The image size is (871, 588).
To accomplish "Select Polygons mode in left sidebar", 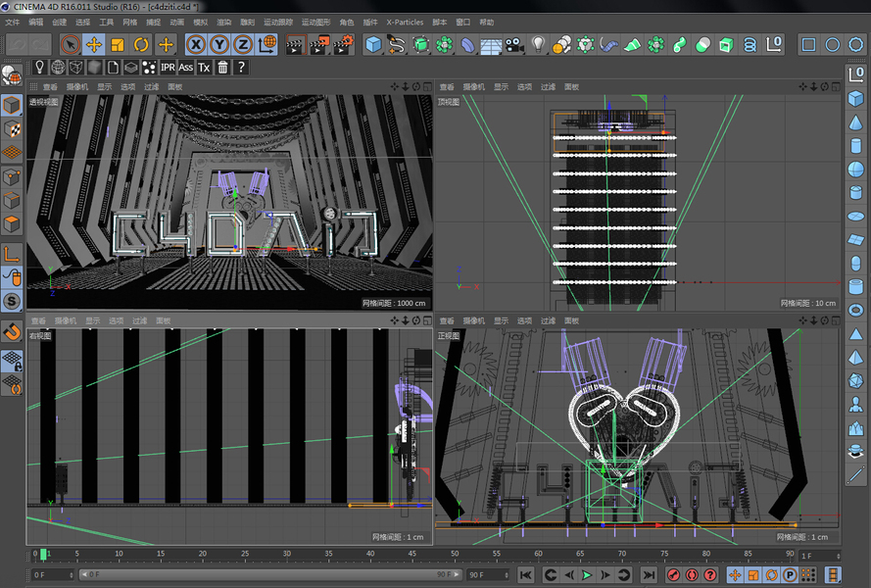I will (x=12, y=224).
